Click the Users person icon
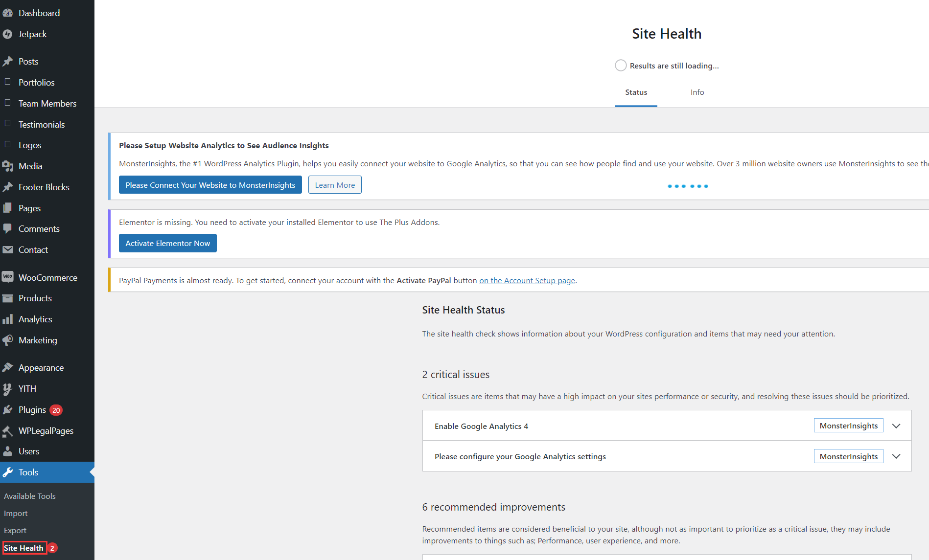 8,451
